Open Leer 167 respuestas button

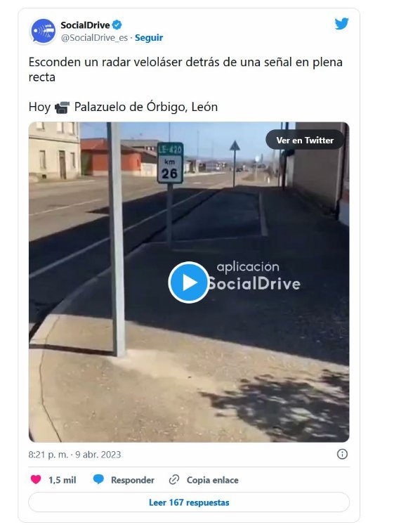click(x=189, y=502)
